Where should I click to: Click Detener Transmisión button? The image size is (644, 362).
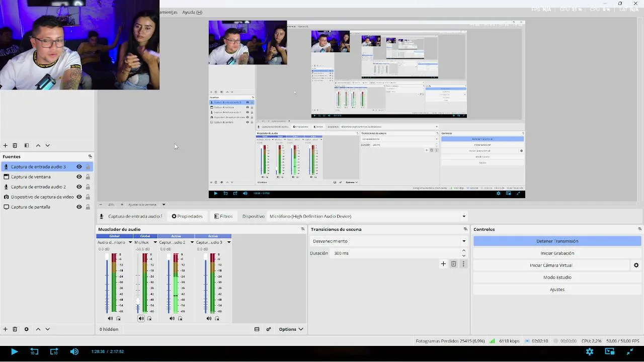(557, 241)
